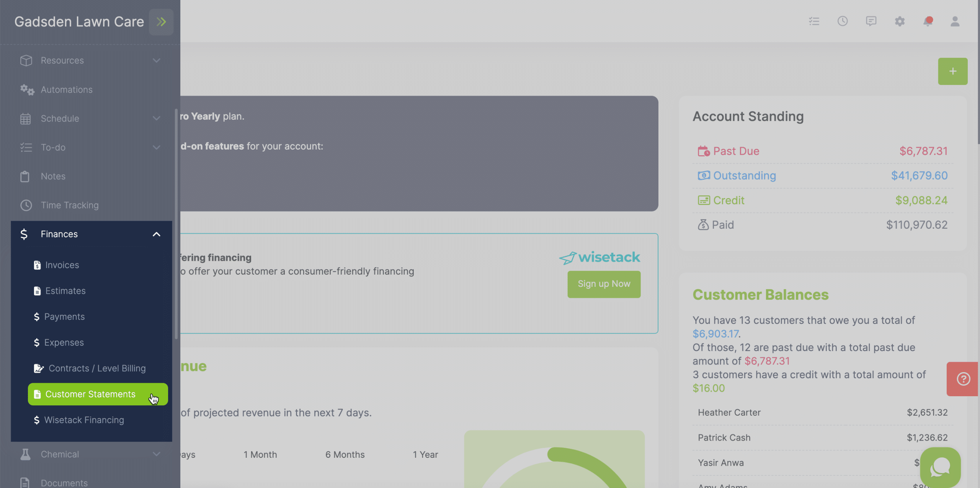
Task: Click the Documents file icon
Action: tap(25, 483)
